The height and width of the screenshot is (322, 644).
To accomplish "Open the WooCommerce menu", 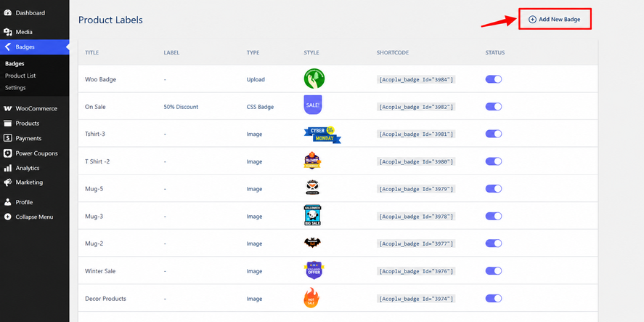I will click(x=35, y=108).
